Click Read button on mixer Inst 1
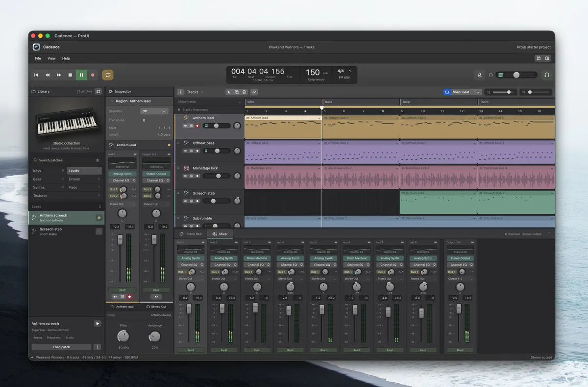 pyautogui.click(x=191, y=350)
